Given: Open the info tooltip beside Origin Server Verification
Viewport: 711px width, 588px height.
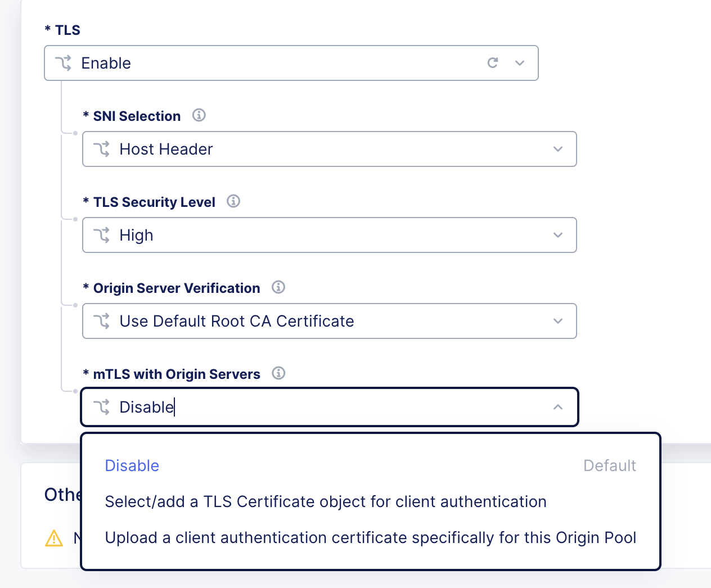Looking at the screenshot, I should tap(278, 287).
